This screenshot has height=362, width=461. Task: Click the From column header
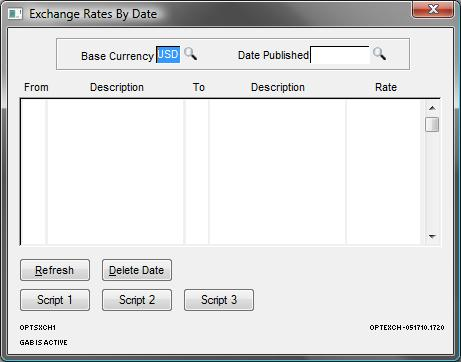36,87
